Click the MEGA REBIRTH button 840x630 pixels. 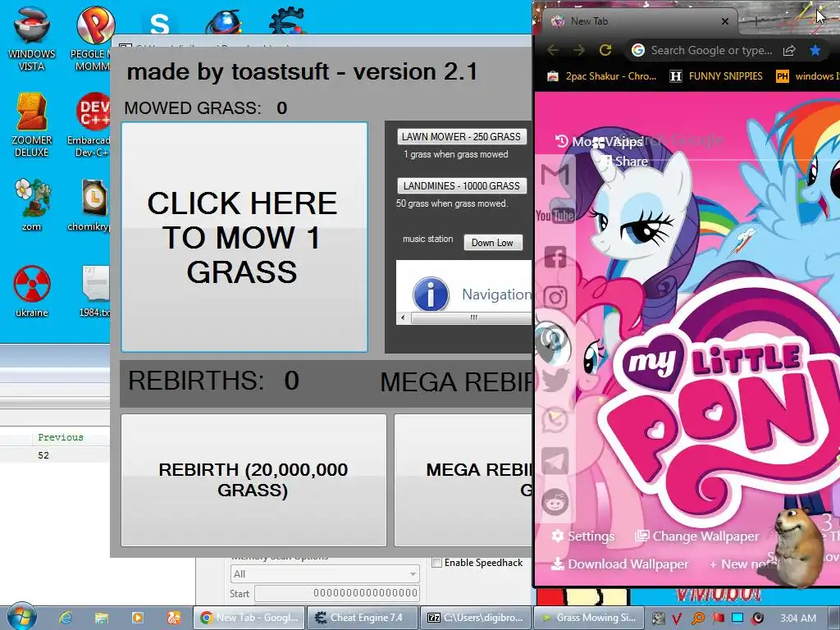[464, 480]
